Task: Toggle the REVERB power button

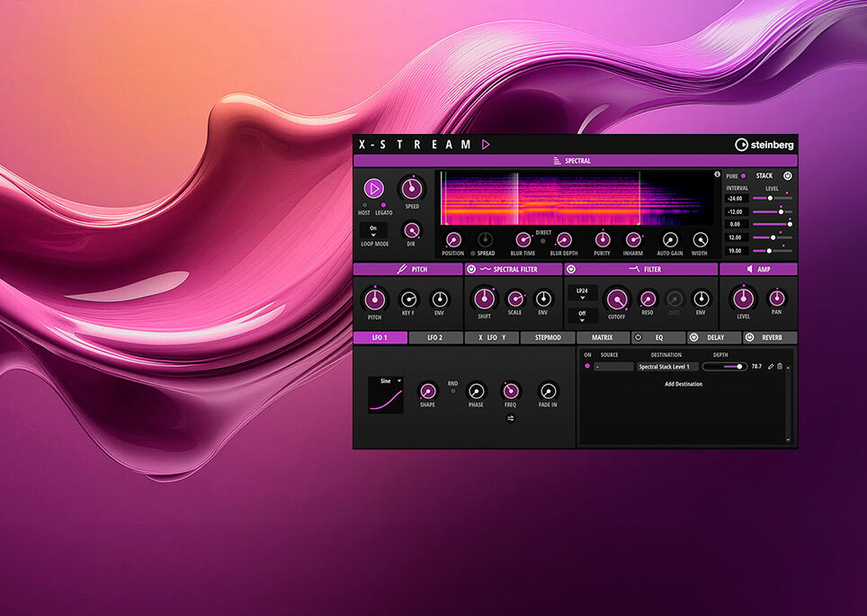Action: (x=750, y=337)
